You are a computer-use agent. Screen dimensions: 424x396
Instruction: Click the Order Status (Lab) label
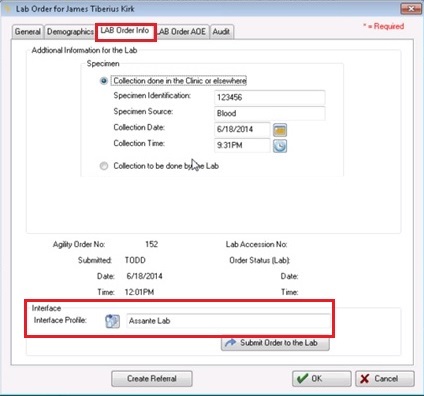[259, 260]
